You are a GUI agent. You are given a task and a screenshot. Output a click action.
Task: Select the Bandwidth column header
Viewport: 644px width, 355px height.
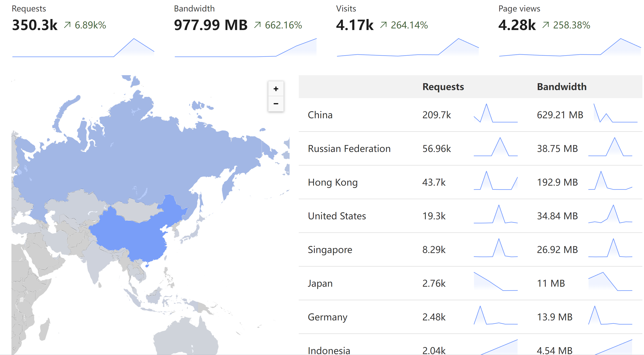pos(561,87)
